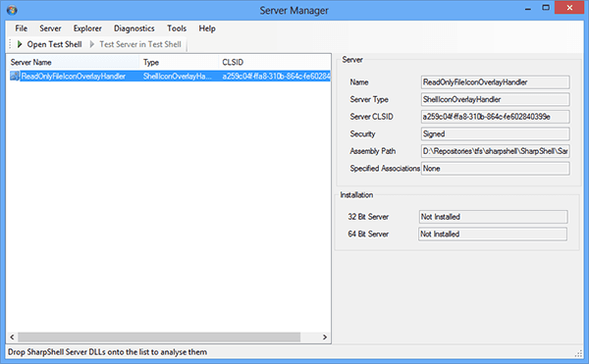Click the 64 Bit Server status field

click(493, 234)
